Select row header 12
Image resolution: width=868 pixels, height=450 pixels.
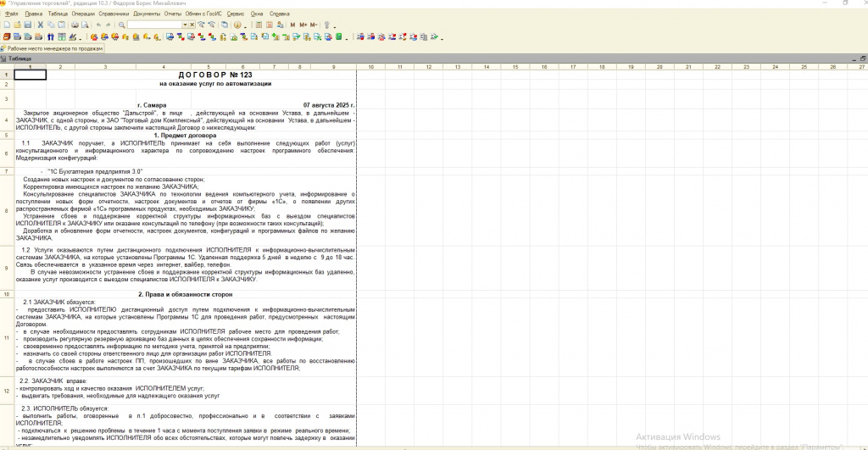pyautogui.click(x=7, y=391)
